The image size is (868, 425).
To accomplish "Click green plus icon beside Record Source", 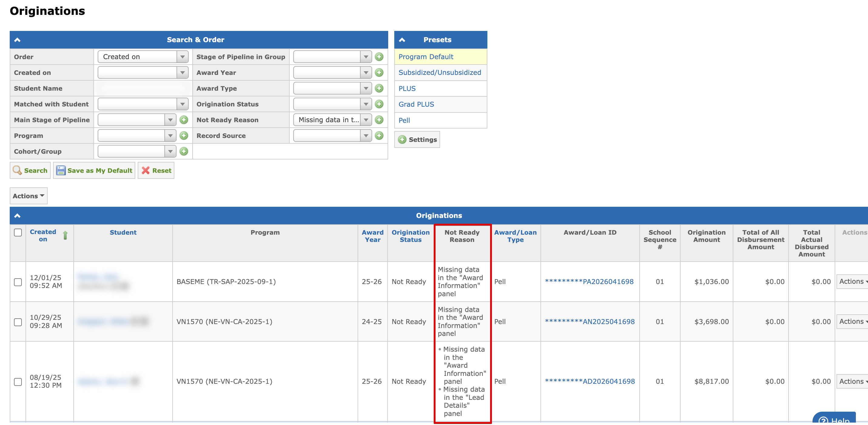I will click(379, 136).
